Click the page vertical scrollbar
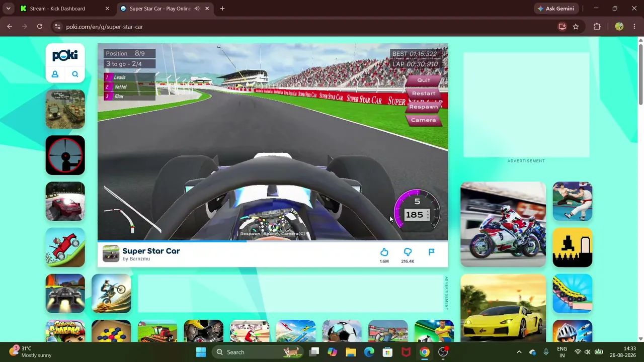This screenshot has height=362, width=644. (640, 75)
